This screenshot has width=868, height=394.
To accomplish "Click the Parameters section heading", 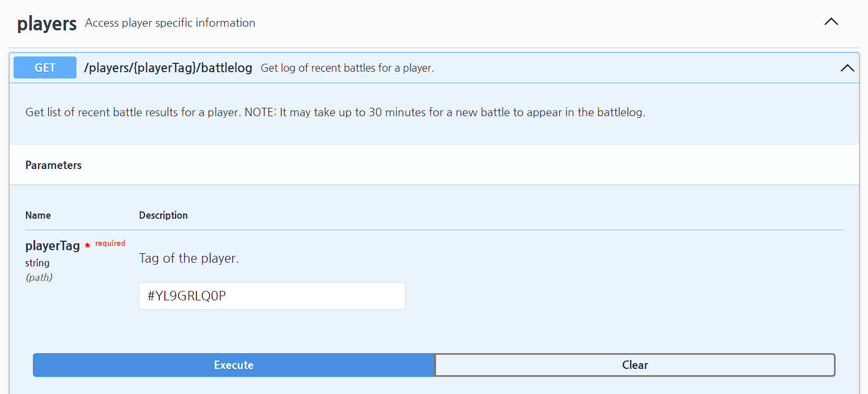I will tap(53, 165).
